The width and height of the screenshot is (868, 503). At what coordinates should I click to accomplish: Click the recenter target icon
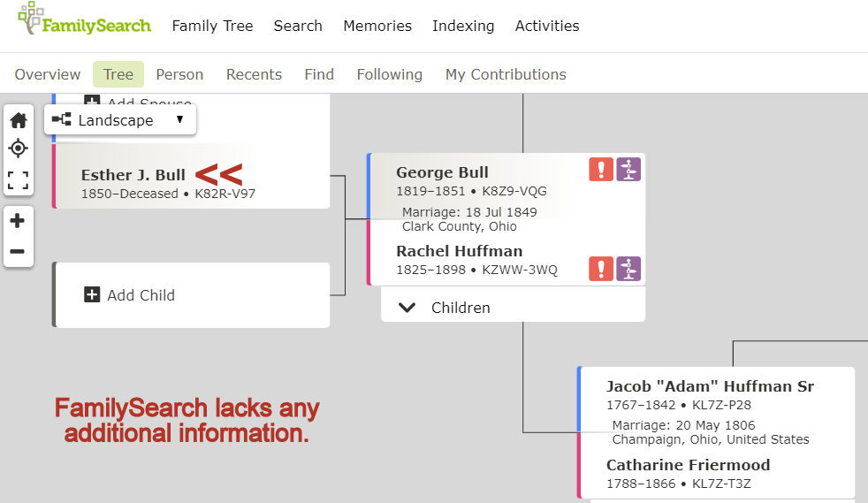pos(18,149)
